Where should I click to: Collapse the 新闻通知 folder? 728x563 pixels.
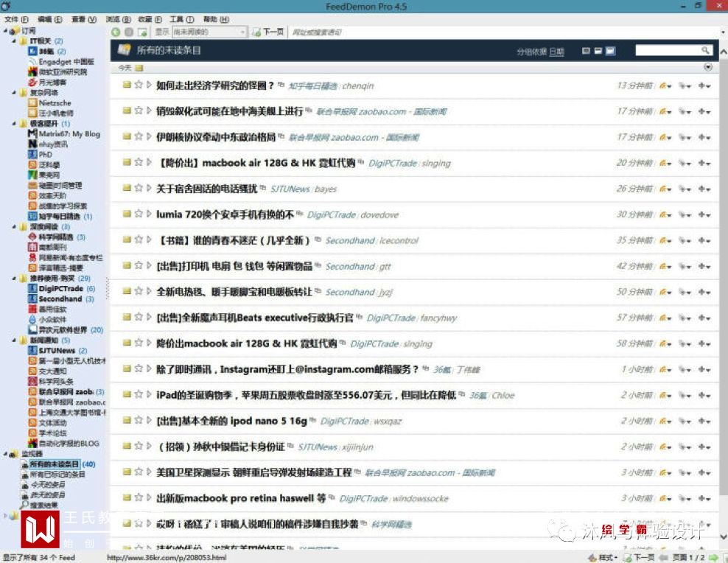(14, 340)
